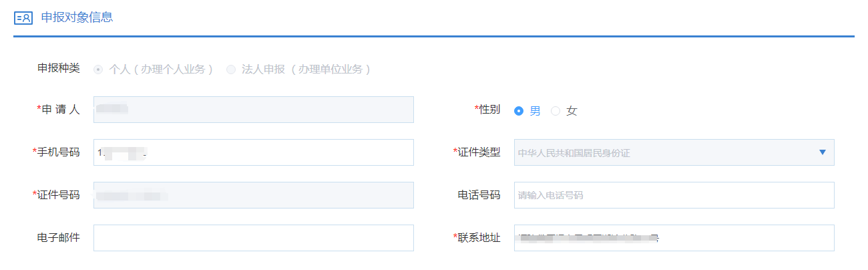868x270 pixels.
Task: Choose 男 for the gender field
Action: pos(519,111)
